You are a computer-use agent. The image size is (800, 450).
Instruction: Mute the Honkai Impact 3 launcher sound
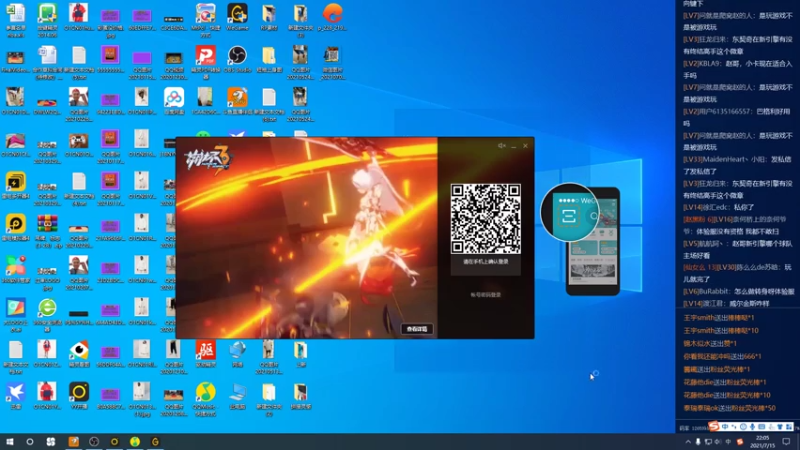coord(502,146)
